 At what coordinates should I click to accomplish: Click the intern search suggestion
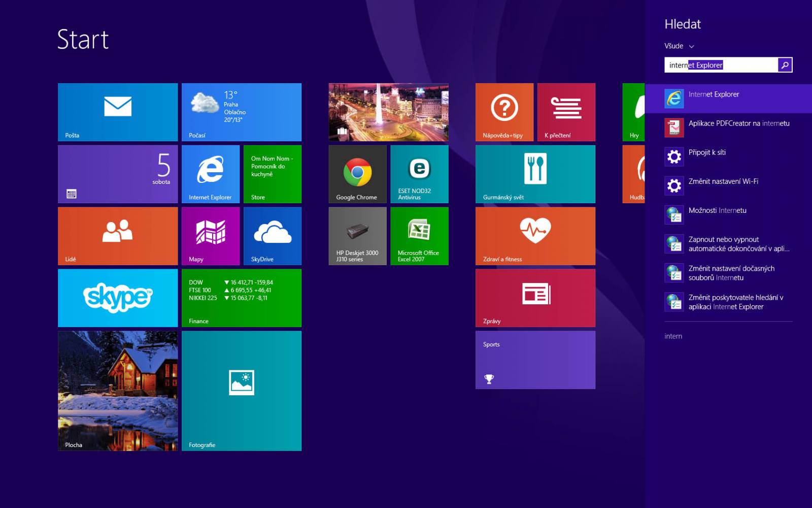673,336
